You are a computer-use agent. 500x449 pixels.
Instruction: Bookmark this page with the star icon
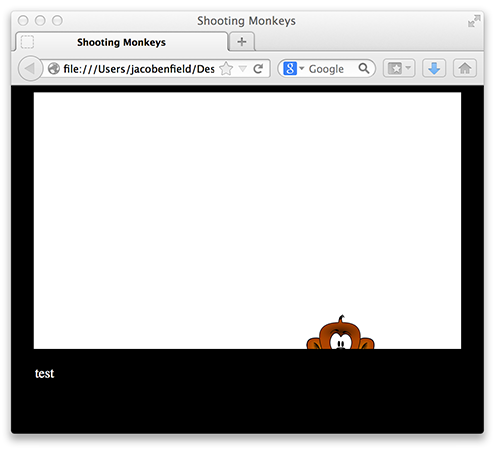point(226,69)
